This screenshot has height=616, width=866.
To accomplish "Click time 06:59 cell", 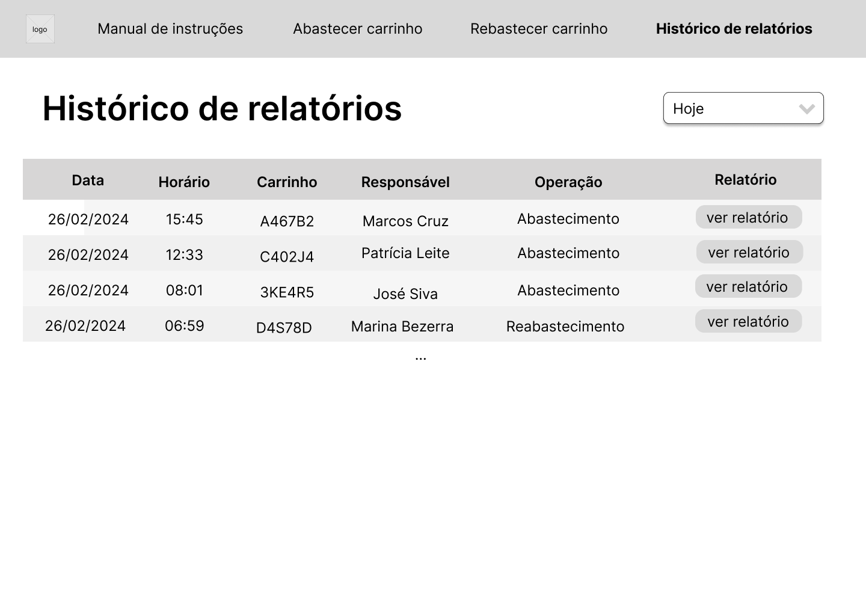I will [185, 326].
